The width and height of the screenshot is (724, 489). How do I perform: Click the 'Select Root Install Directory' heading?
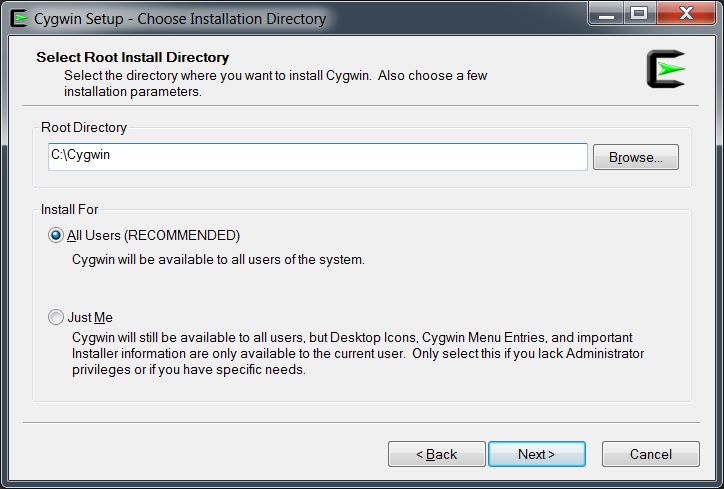coord(133,57)
